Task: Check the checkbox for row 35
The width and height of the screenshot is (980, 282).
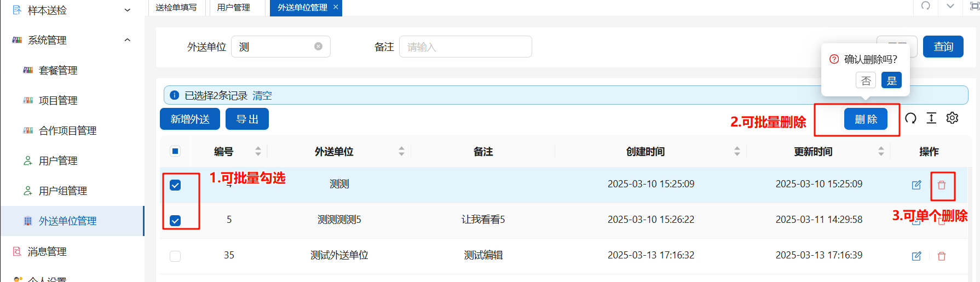Action: tap(175, 256)
